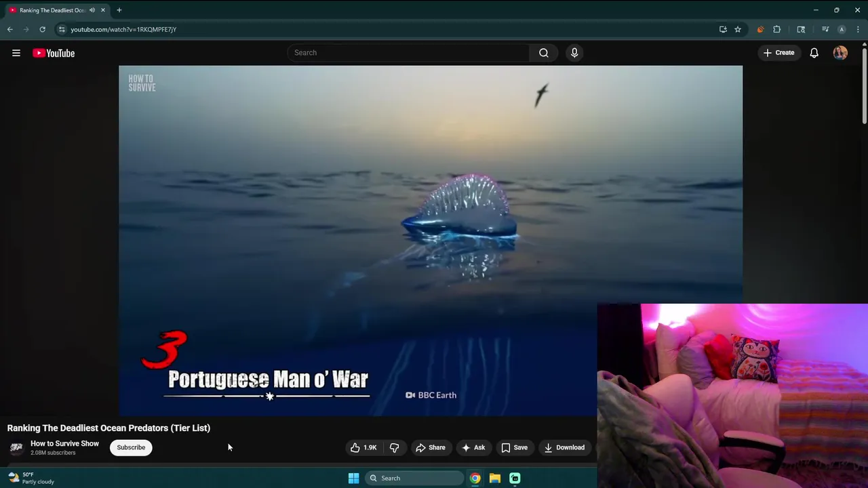Go to the YouTube home logo
This screenshot has width=868, height=488.
point(54,53)
